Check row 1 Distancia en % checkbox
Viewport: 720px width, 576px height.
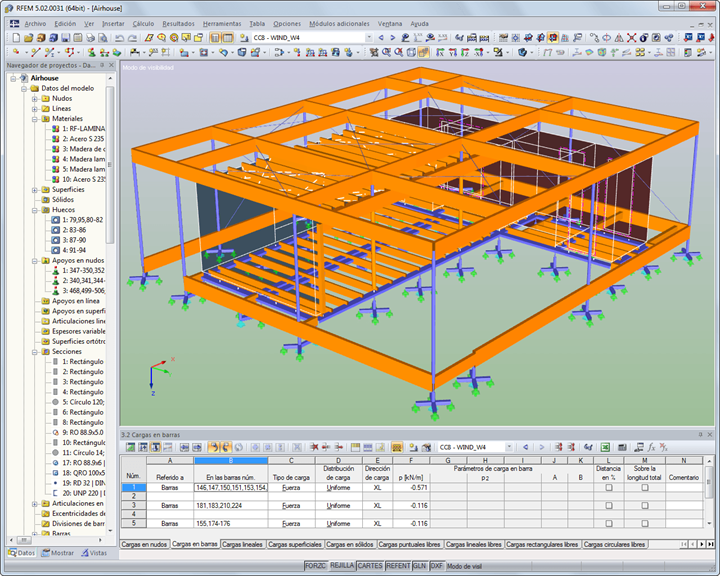point(609,487)
